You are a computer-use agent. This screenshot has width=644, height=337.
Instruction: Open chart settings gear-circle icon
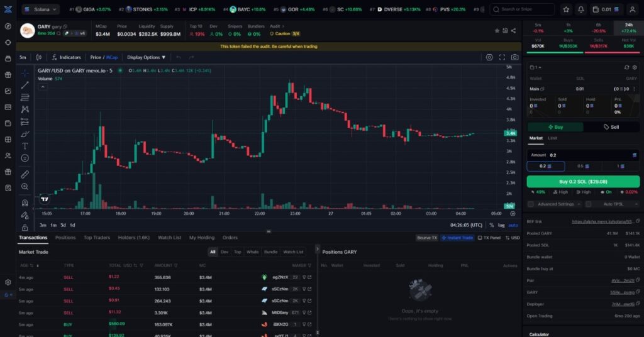[x=489, y=57]
